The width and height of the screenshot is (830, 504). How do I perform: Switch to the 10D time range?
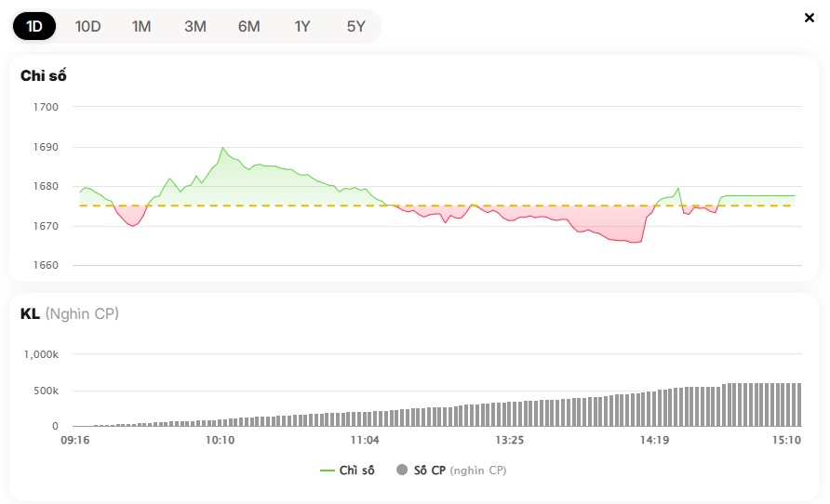[87, 26]
